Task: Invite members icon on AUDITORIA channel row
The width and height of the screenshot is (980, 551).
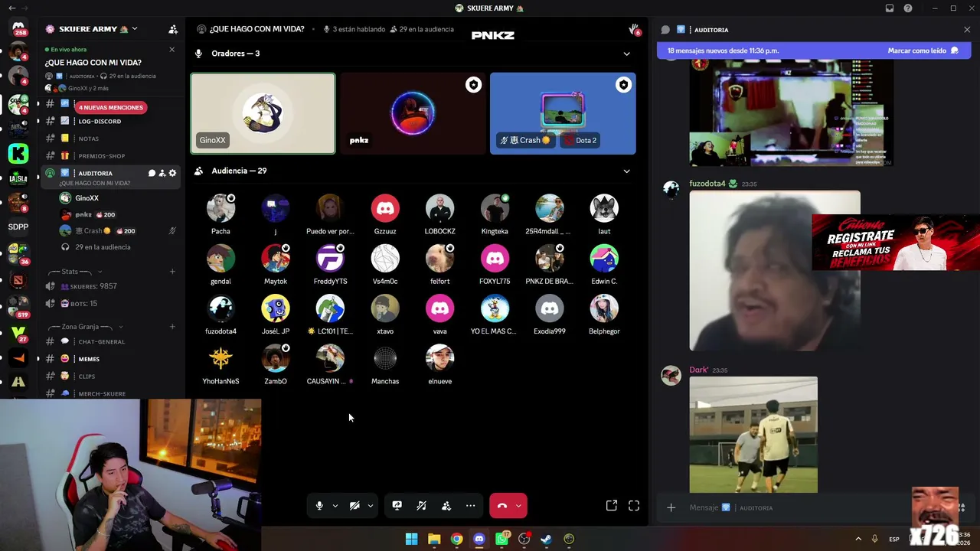Action: coord(162,173)
